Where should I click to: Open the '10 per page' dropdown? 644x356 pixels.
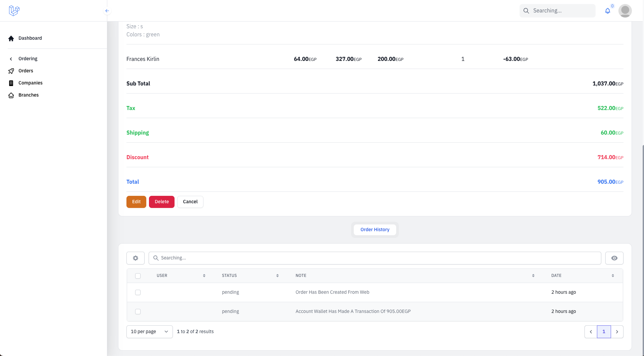(150, 332)
